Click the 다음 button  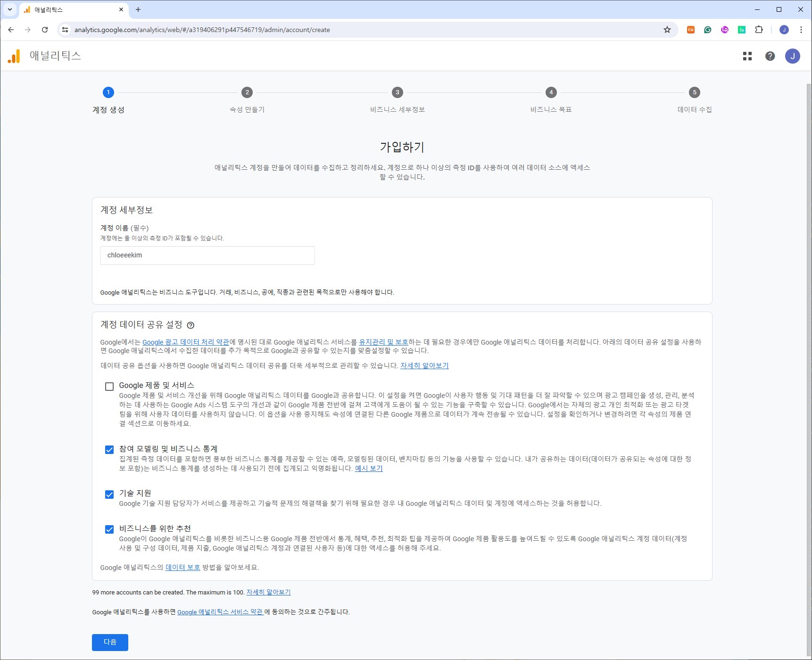[110, 642]
